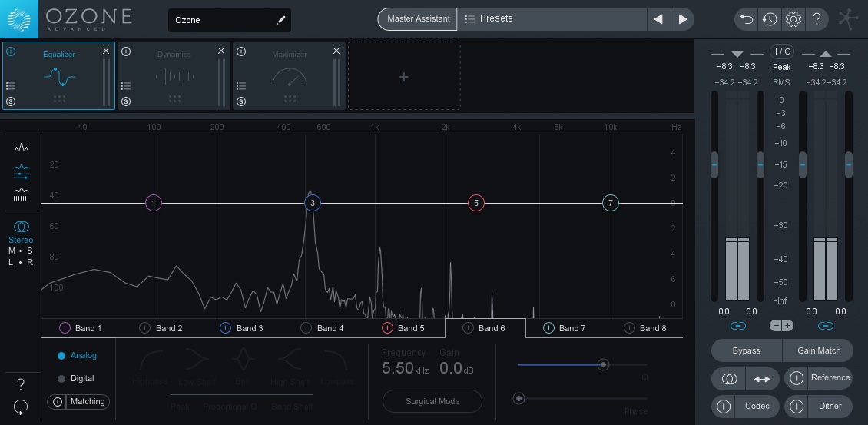
Task: Click the Master Assistant button
Action: (418, 19)
